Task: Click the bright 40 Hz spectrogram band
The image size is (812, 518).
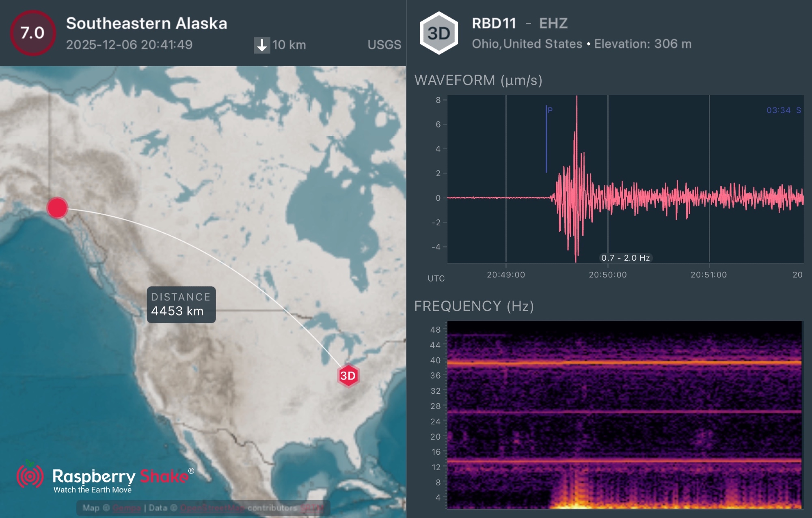Action: (x=624, y=363)
